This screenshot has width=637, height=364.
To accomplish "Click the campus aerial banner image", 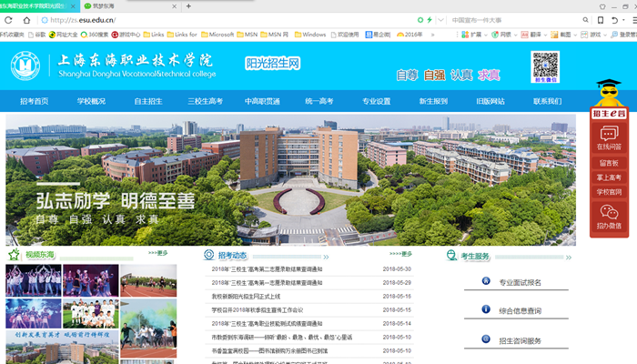I will [x=290, y=179].
